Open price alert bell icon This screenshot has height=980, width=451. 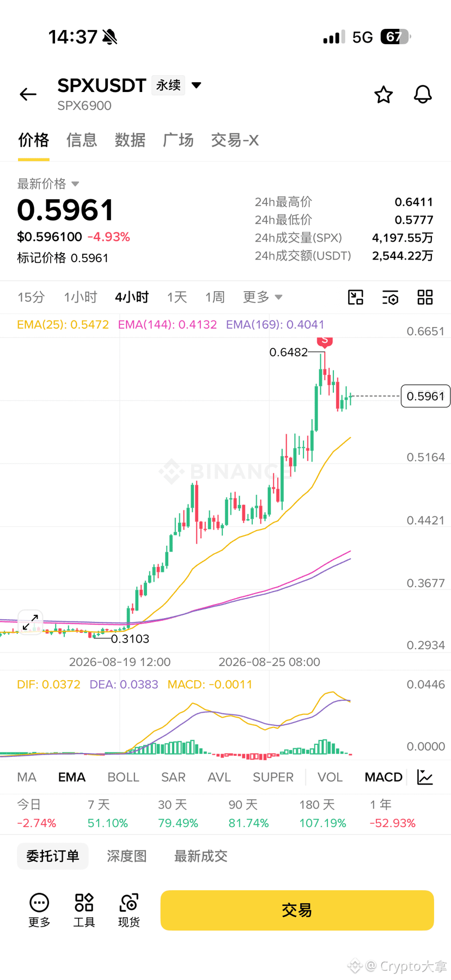(x=423, y=95)
